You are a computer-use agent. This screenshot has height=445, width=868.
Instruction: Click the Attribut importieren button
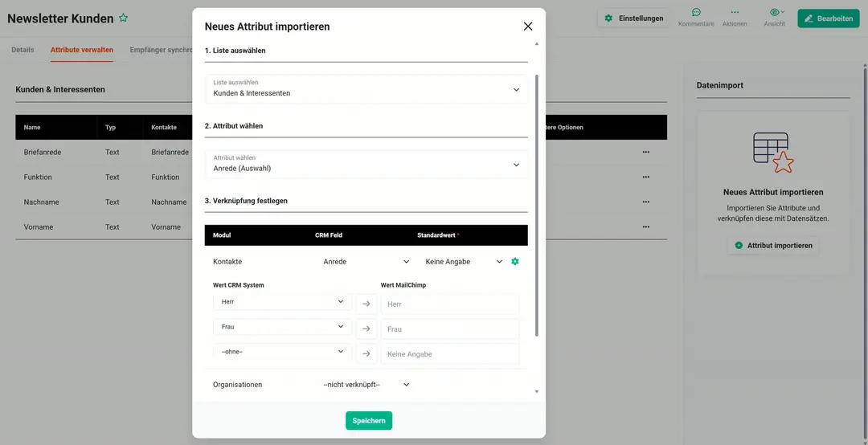773,245
